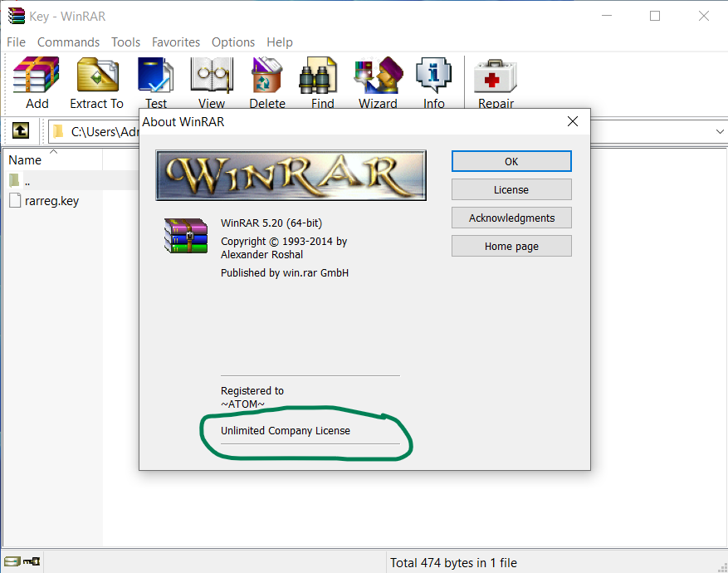Click the WinRAR books icon in About dialog
This screenshot has height=573, width=728.
(x=186, y=235)
